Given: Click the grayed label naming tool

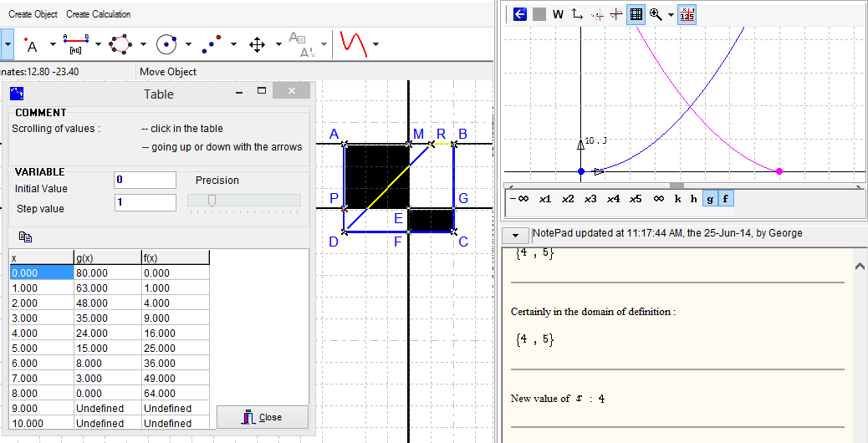Looking at the screenshot, I should pyautogui.click(x=301, y=44).
